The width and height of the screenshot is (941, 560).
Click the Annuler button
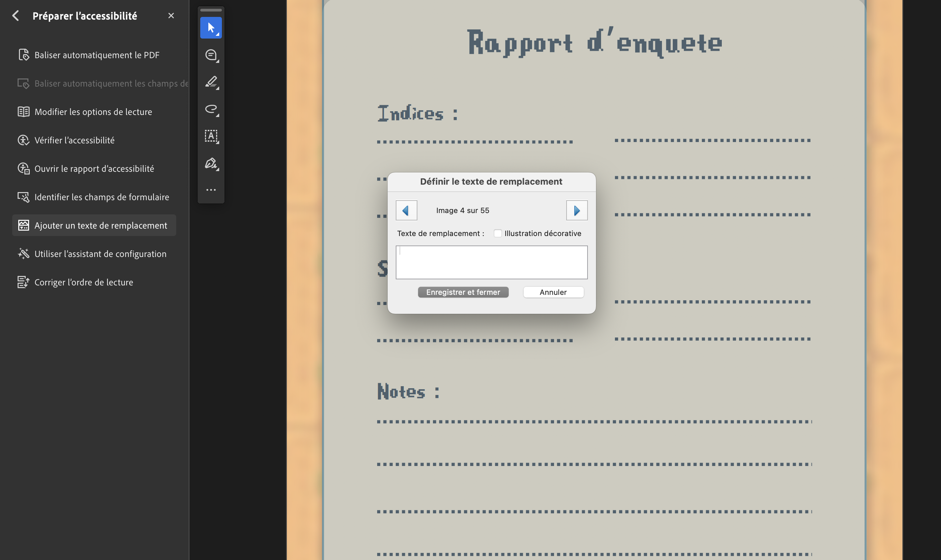coord(553,293)
